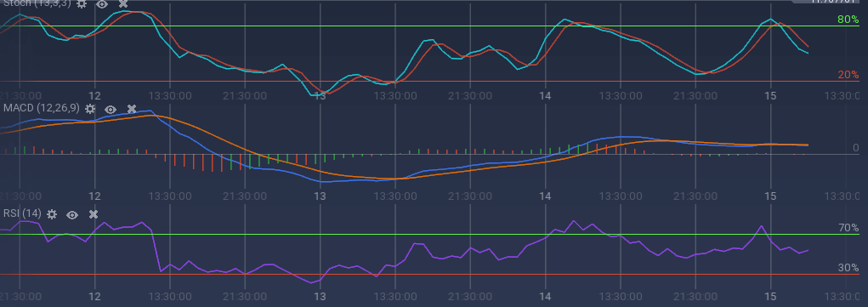The width and height of the screenshot is (868, 307).
Task: Click date 13 on Stoch time axis
Action: point(320,96)
